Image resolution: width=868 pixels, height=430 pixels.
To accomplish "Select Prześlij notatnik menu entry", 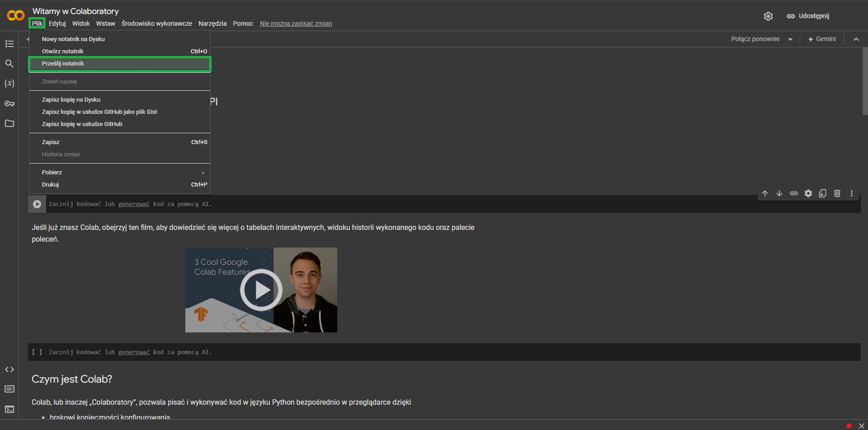I will click(120, 64).
